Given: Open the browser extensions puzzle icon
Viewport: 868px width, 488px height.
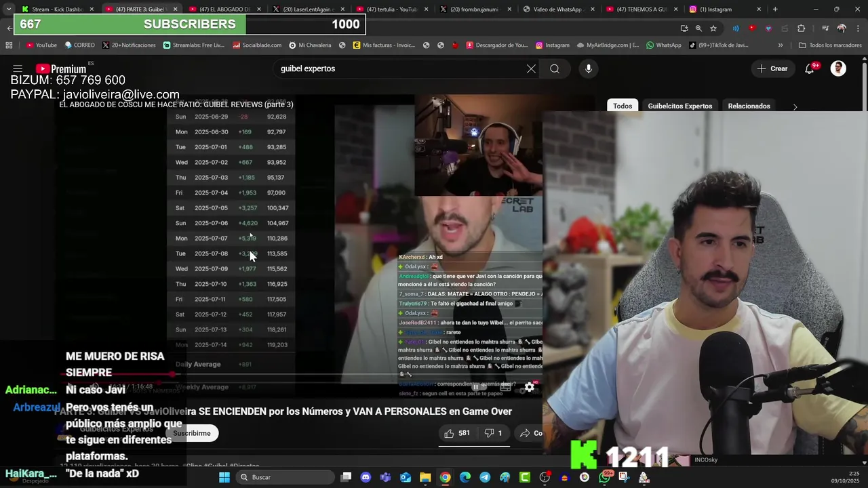Looking at the screenshot, I should [802, 28].
